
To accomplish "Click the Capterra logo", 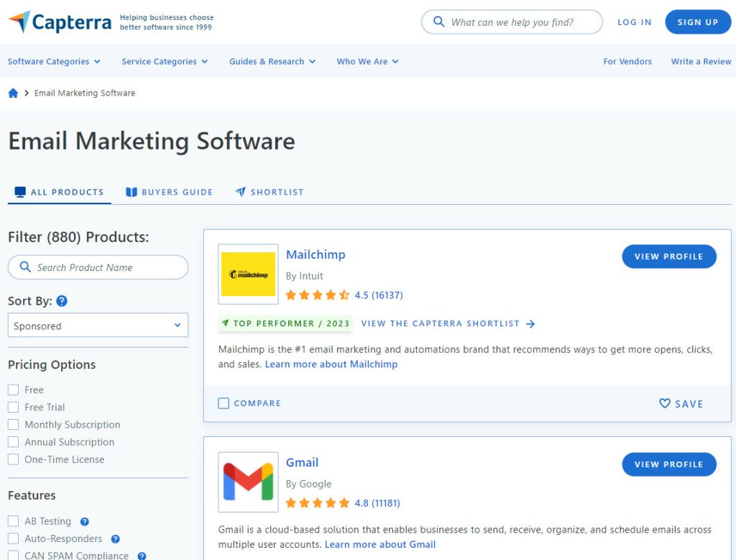I will (60, 22).
